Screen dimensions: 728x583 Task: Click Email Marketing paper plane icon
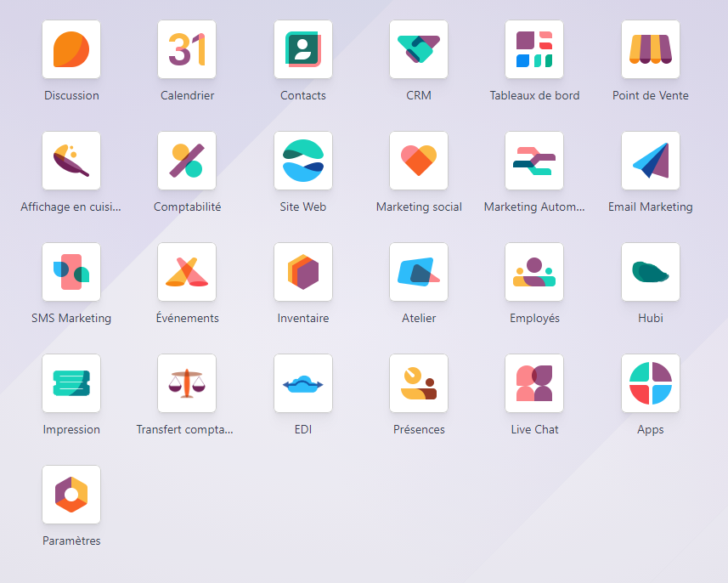[651, 161]
